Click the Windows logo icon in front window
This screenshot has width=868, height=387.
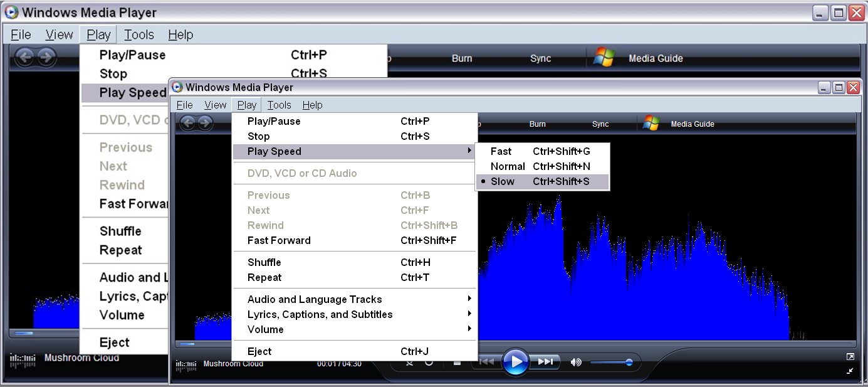(x=651, y=124)
